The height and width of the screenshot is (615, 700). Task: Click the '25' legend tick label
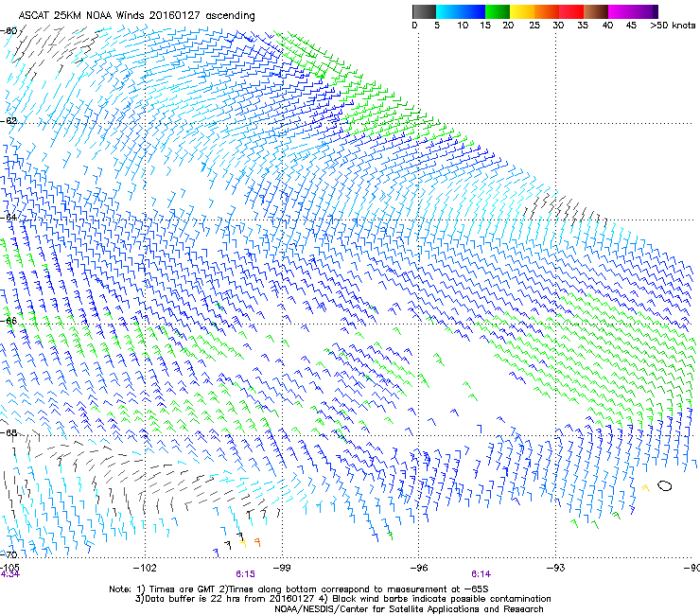(x=534, y=26)
